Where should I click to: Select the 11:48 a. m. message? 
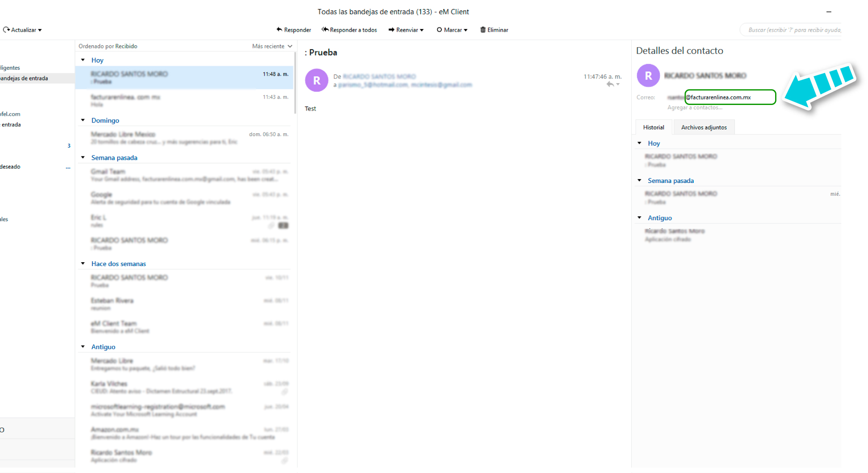point(184,78)
